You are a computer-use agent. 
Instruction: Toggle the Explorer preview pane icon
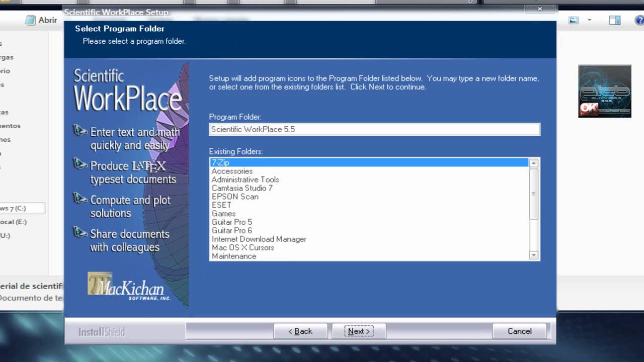[614, 21]
